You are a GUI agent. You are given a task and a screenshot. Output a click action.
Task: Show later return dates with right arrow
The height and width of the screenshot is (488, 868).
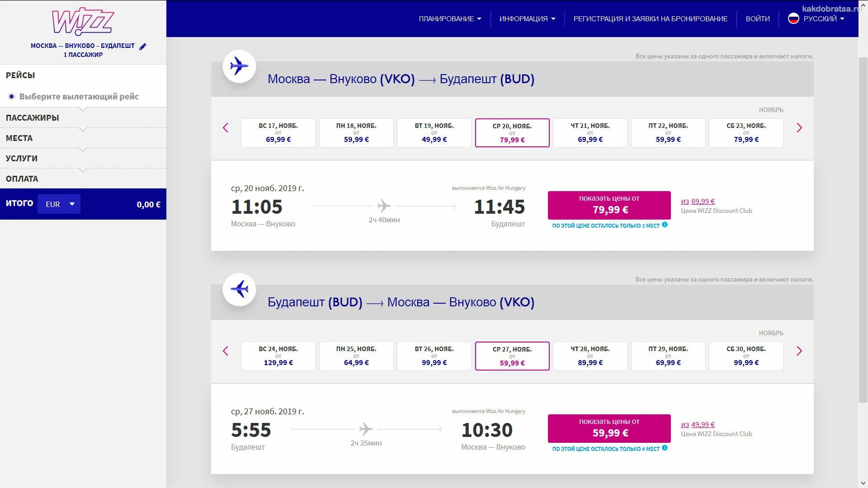(799, 351)
